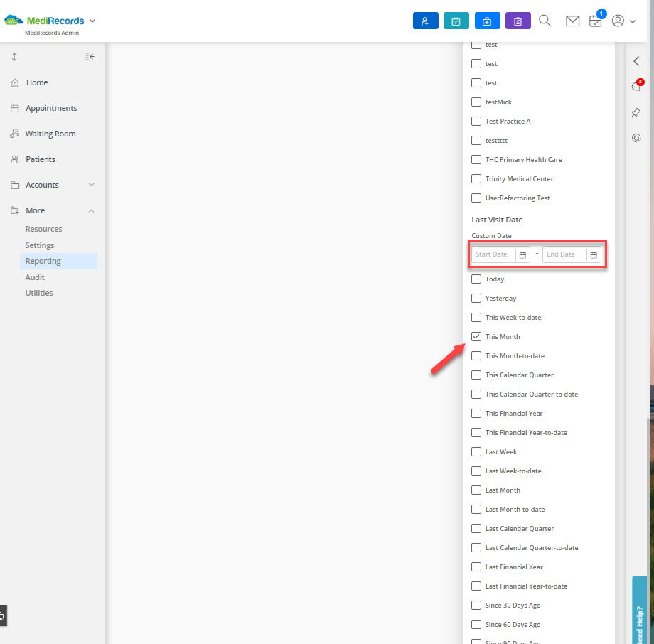
Task: Expand the user profile chevron
Action: [633, 22]
